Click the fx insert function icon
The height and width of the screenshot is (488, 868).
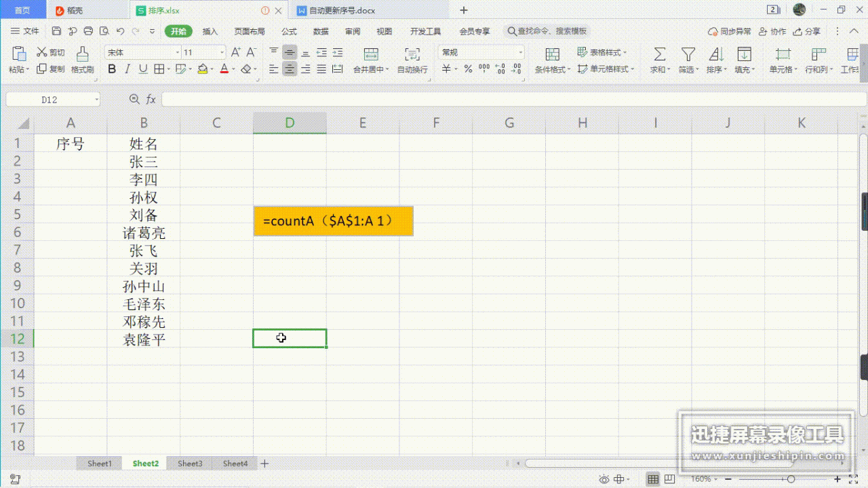(x=151, y=100)
